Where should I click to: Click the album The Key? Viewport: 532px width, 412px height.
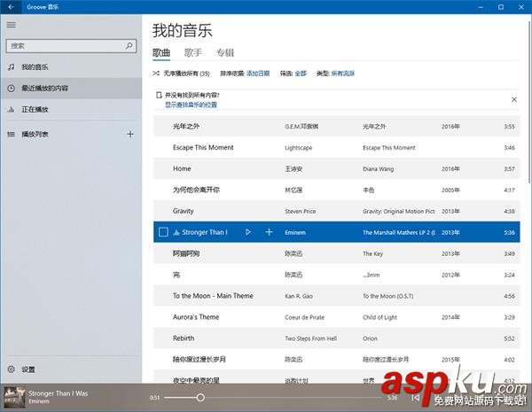tap(372, 253)
